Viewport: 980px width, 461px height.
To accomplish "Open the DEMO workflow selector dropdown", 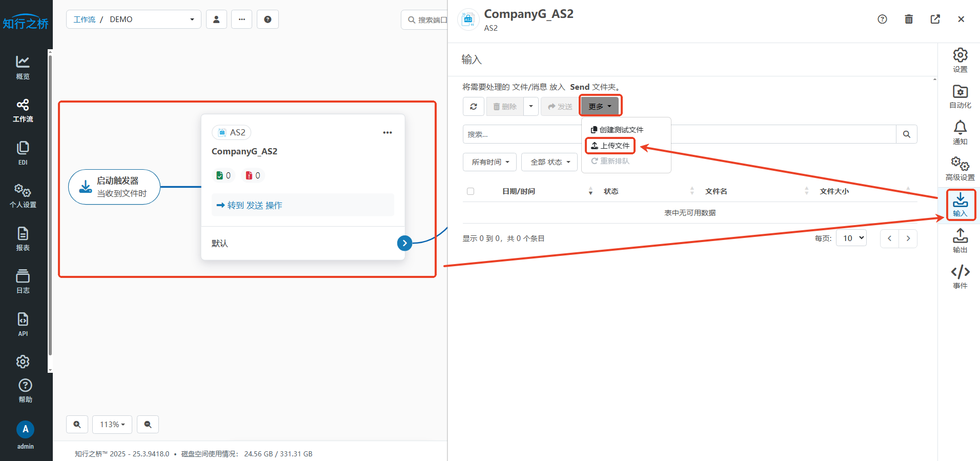I will [133, 19].
